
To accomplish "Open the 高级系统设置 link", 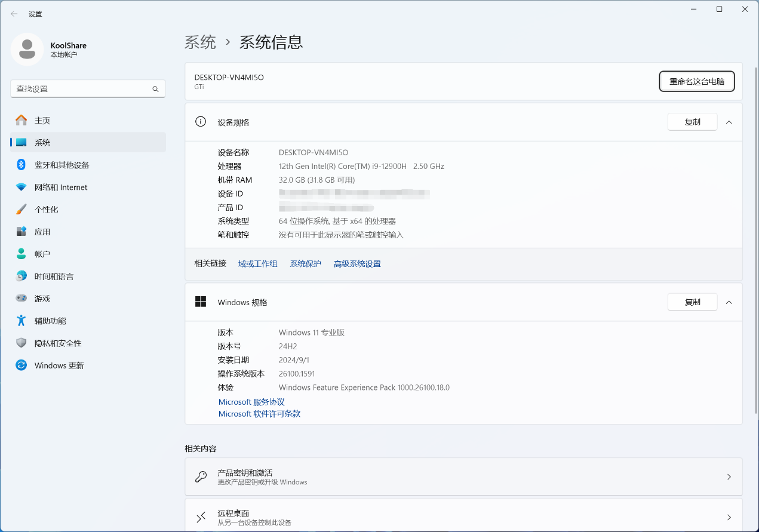I will click(357, 264).
